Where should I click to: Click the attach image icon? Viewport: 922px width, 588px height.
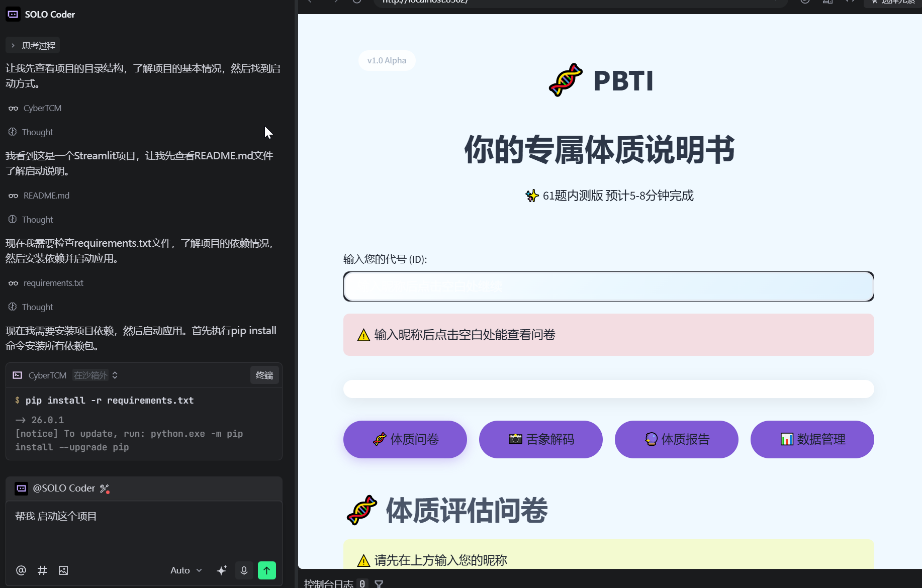[63, 570]
